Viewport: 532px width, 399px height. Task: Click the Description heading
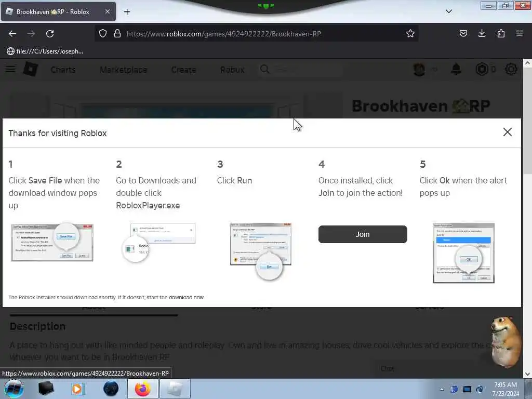[x=37, y=326]
